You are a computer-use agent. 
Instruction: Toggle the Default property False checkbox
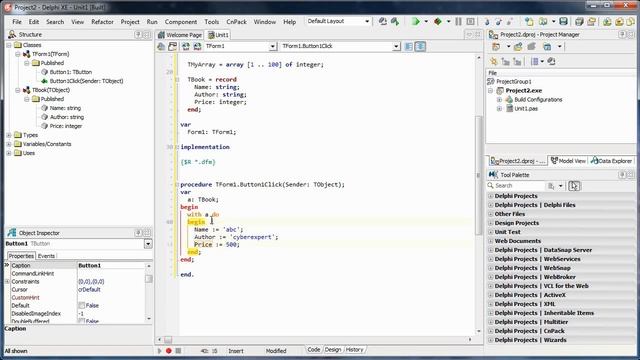click(82, 305)
